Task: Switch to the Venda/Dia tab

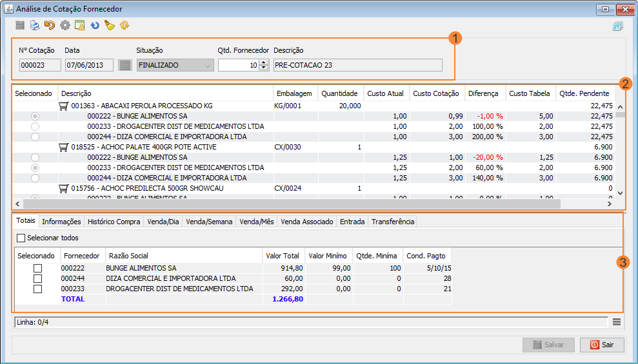Action: coord(163,222)
